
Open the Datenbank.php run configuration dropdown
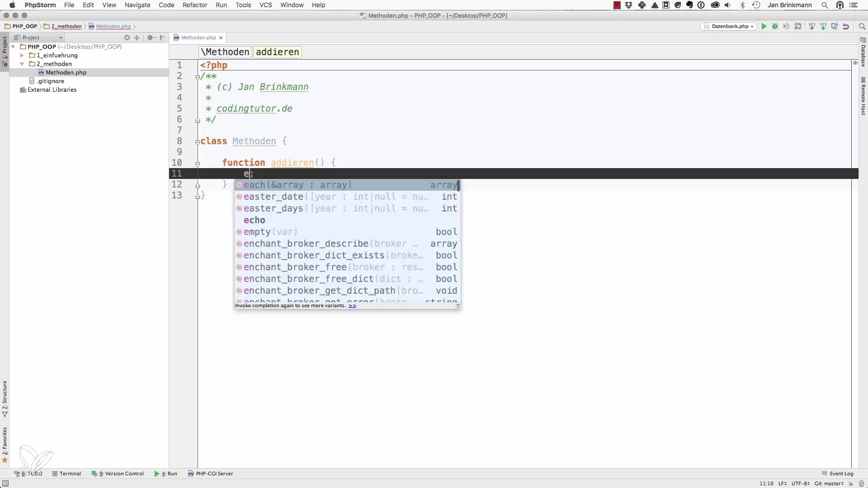729,27
